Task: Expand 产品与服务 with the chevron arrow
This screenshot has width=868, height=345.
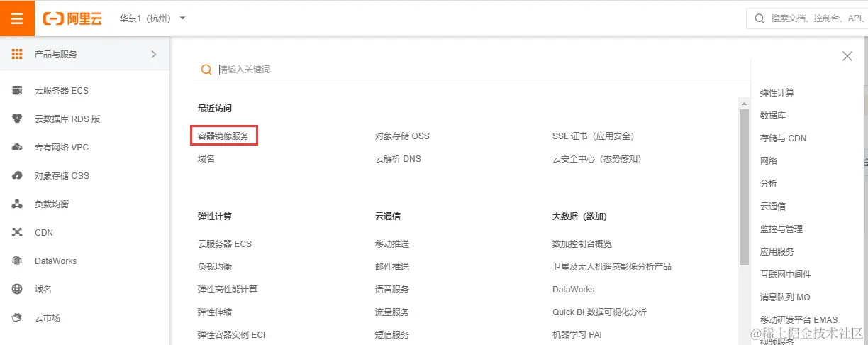Action: [154, 54]
